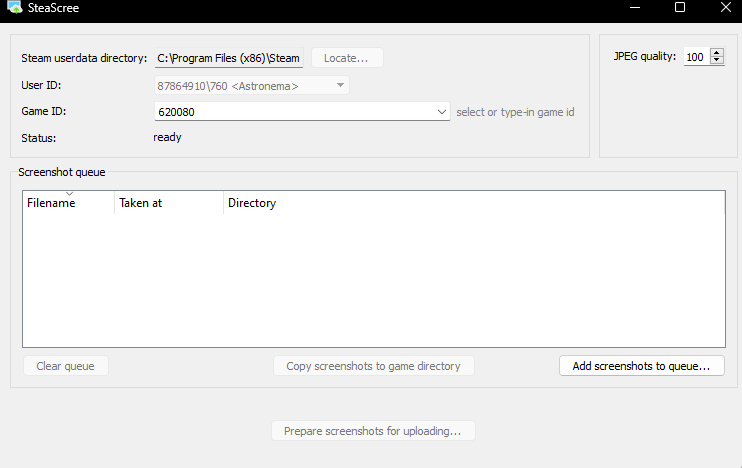Viewport: 742px width, 468px height.
Task: Open the Game ID dropdown arrow
Action: click(x=443, y=112)
